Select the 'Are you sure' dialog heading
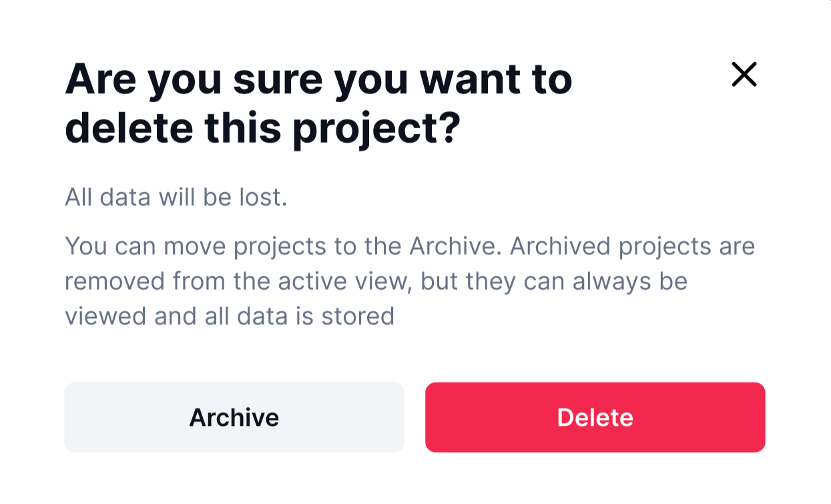Screen dimensions: 831x504 point(318,103)
